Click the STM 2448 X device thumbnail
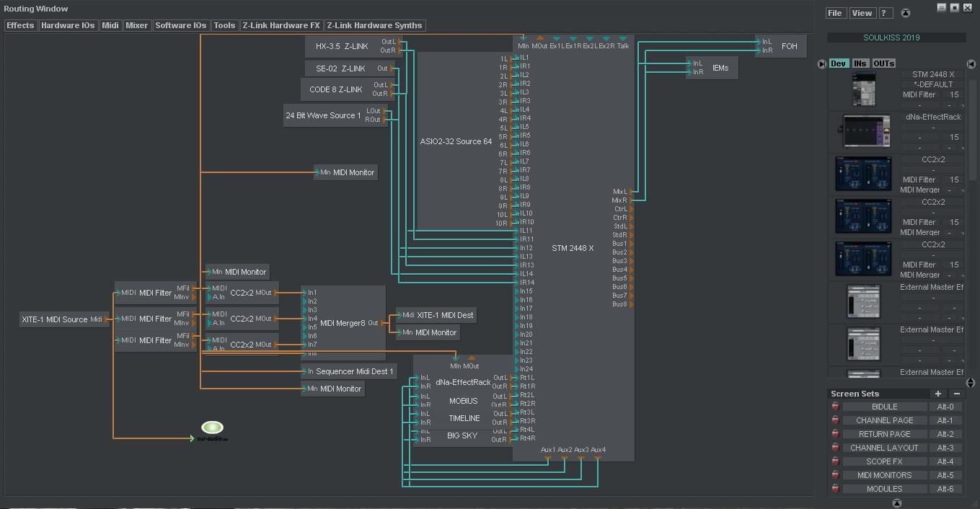 pos(863,90)
